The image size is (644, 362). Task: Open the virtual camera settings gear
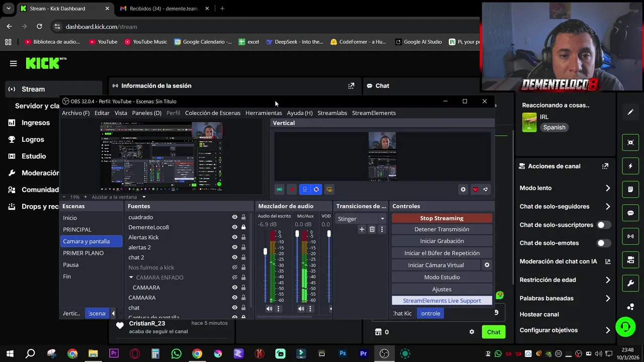click(x=487, y=265)
